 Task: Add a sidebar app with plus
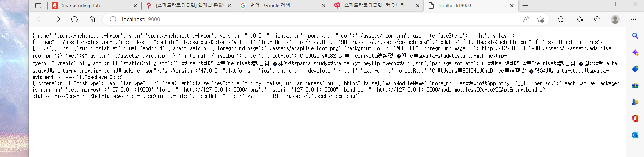pos(635,153)
